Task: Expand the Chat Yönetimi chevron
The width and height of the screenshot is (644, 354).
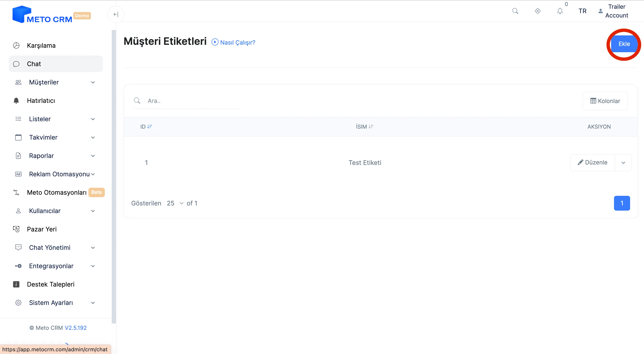Action: (93, 248)
